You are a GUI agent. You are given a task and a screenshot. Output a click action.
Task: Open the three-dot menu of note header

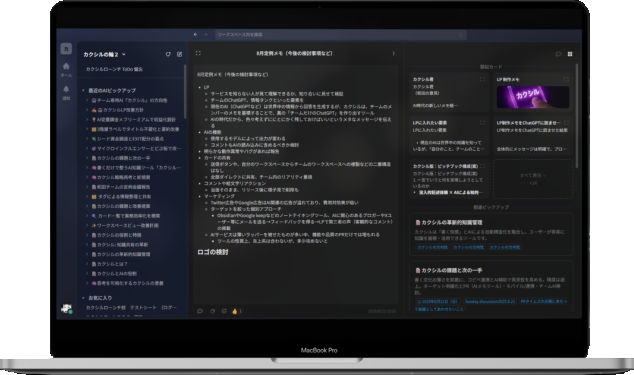[x=393, y=53]
